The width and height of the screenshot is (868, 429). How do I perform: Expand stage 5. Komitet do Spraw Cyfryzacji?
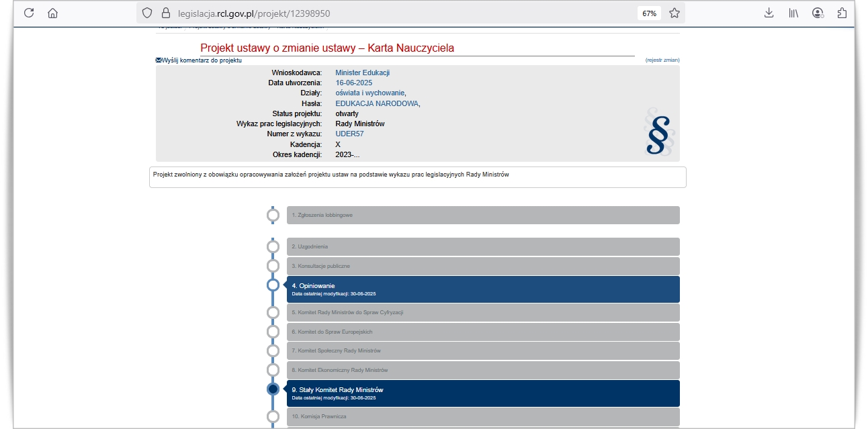click(x=483, y=312)
